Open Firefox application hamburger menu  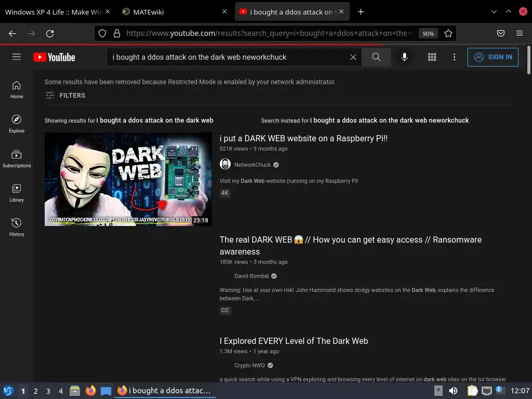pyautogui.click(x=519, y=33)
